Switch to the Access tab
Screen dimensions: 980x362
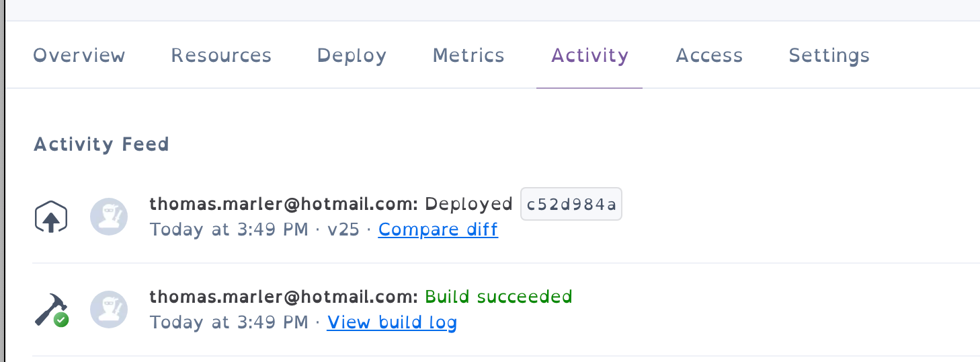[709, 55]
